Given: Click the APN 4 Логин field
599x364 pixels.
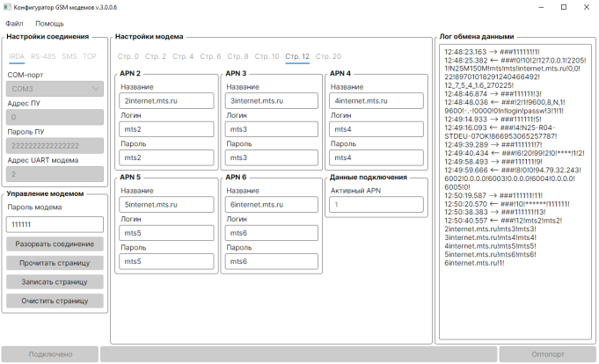Looking at the screenshot, I should pyautogui.click(x=376, y=129).
